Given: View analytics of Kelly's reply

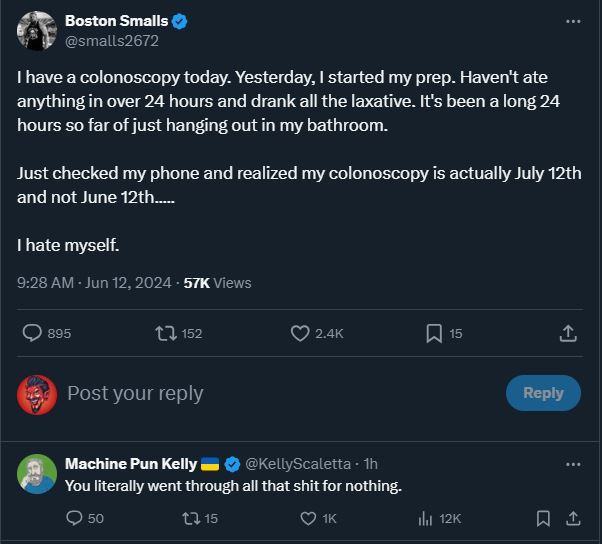Looking at the screenshot, I should coord(425,518).
